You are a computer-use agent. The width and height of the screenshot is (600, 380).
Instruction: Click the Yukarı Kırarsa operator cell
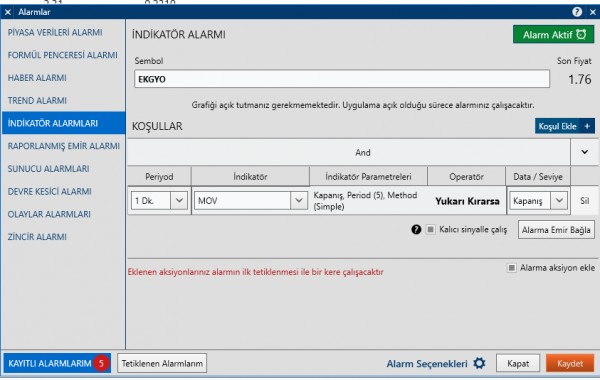tap(467, 201)
